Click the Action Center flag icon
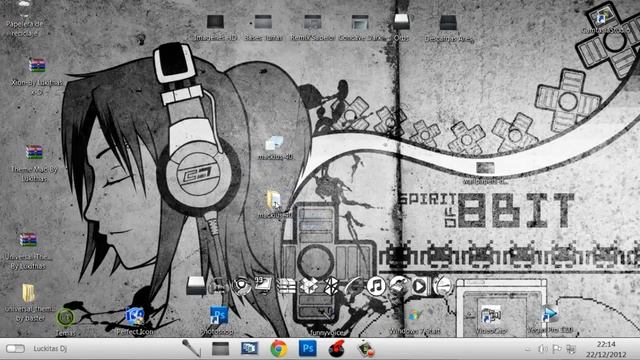The image size is (640, 360). coord(556,349)
